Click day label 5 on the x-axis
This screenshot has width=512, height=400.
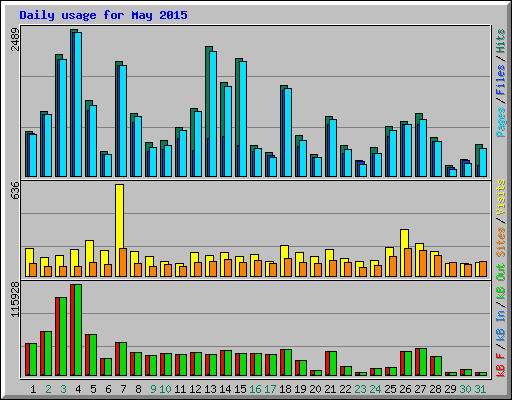[x=93, y=389]
